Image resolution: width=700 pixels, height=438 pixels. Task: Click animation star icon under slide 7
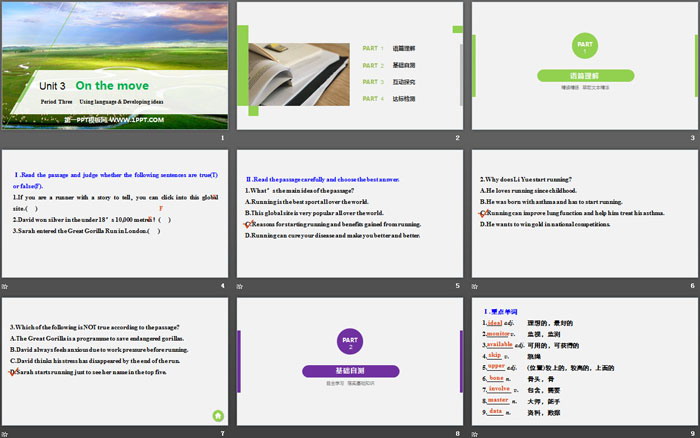pyautogui.click(x=4, y=434)
